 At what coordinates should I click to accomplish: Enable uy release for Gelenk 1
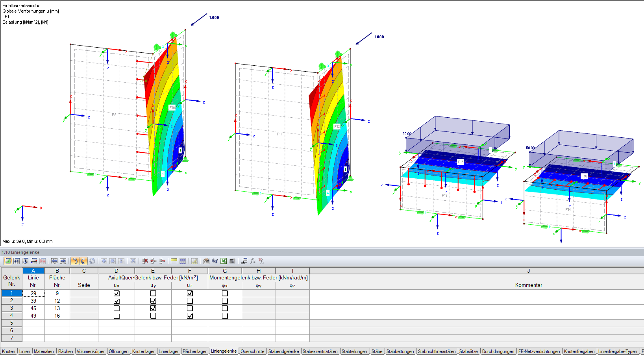point(153,293)
